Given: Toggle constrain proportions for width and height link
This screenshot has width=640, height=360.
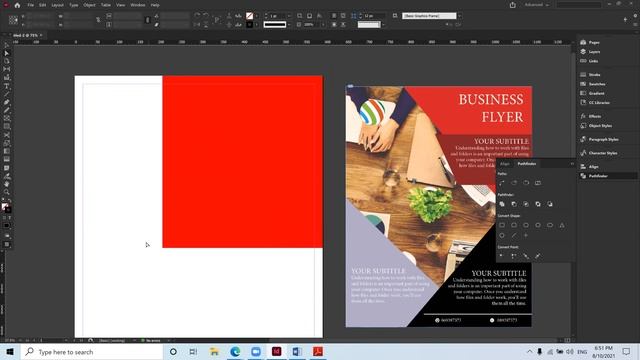Looking at the screenshot, I should 98,20.
